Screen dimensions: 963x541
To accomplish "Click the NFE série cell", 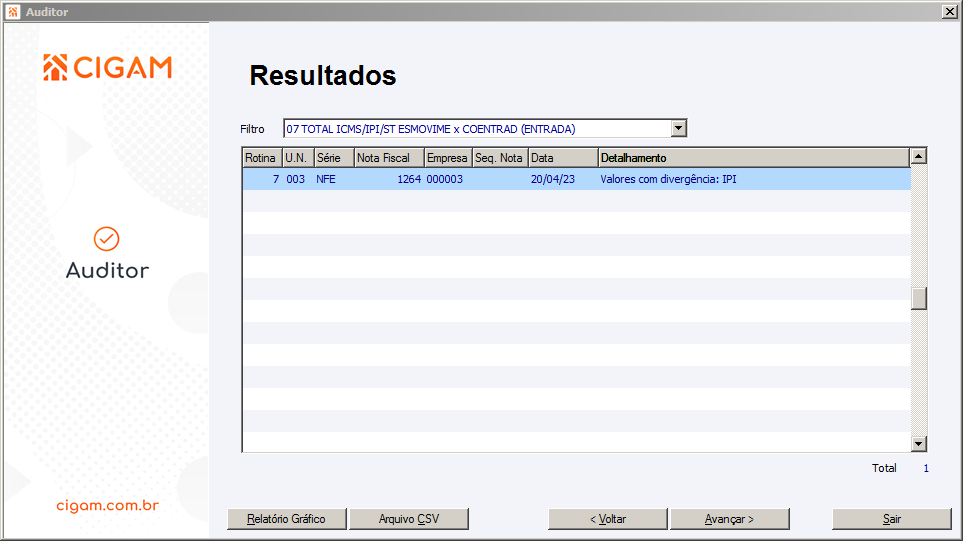I will pyautogui.click(x=326, y=179).
